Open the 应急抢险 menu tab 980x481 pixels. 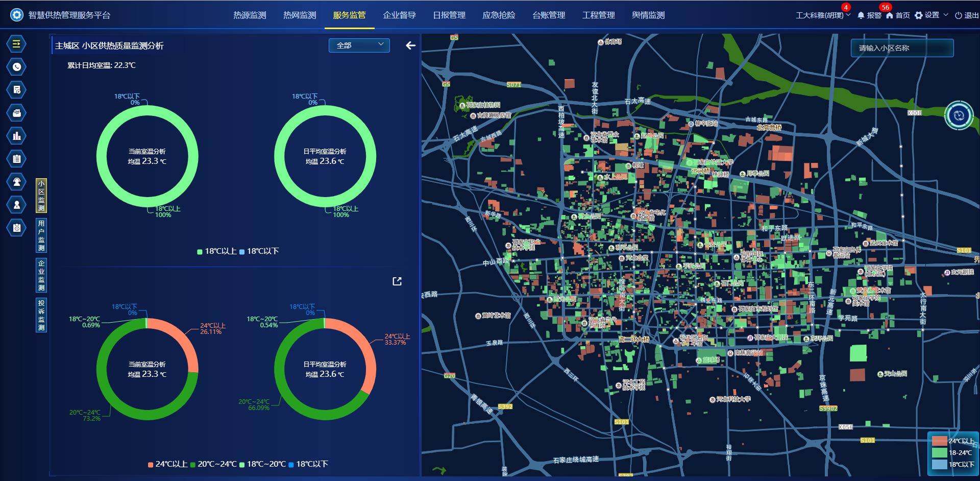pyautogui.click(x=499, y=15)
